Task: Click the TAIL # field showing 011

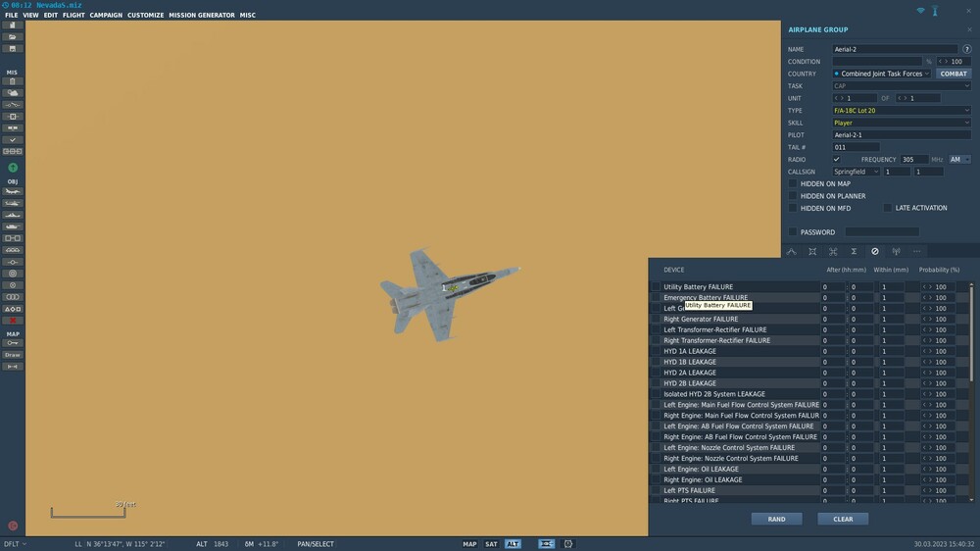Action: pos(856,147)
